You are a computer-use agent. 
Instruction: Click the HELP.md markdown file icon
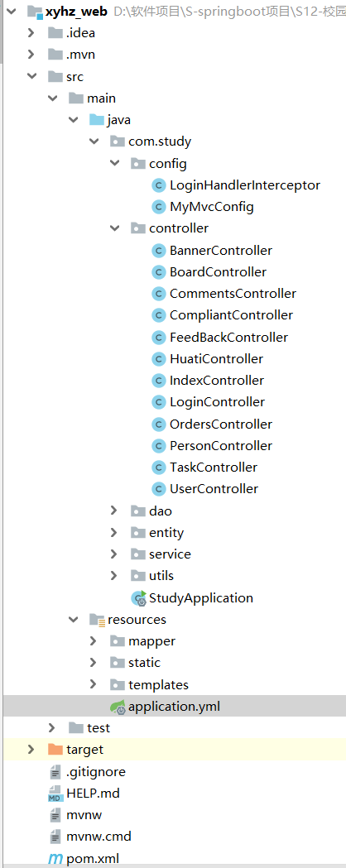pyautogui.click(x=56, y=794)
